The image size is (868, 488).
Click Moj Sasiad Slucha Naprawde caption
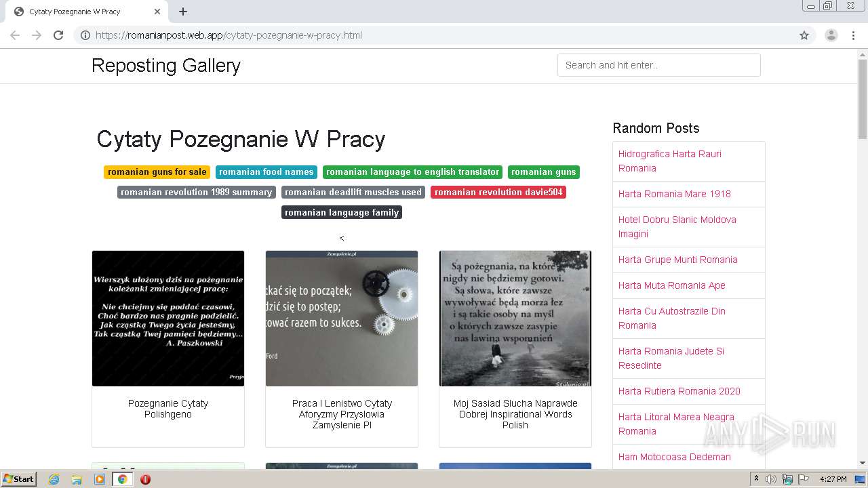click(x=515, y=414)
